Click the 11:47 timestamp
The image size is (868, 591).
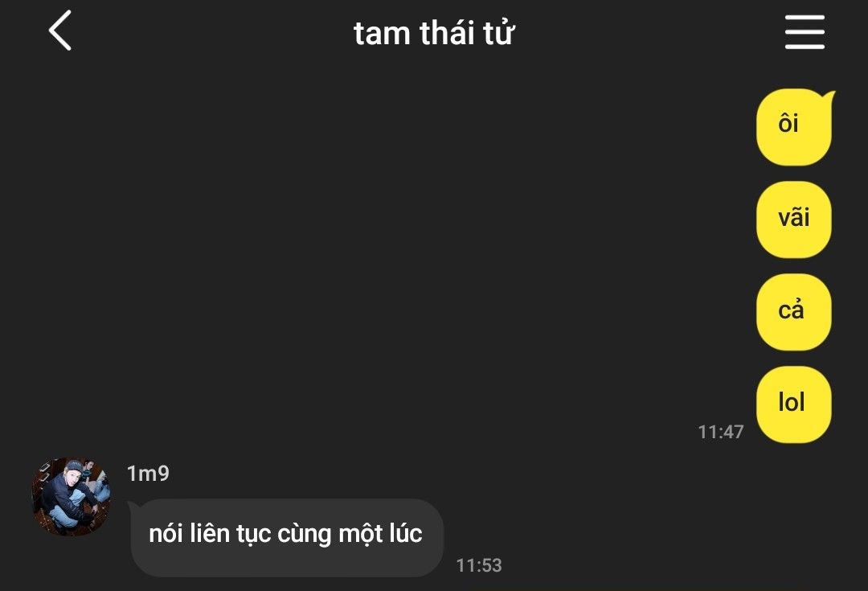point(721,432)
